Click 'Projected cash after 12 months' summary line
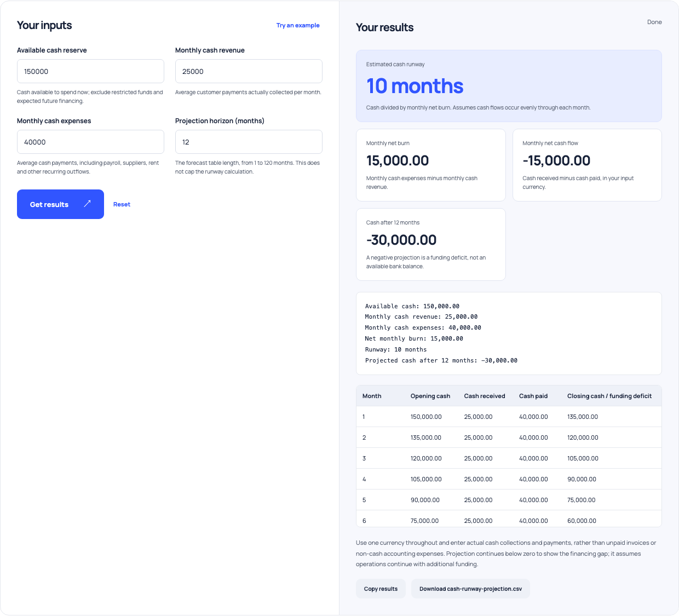 [441, 360]
